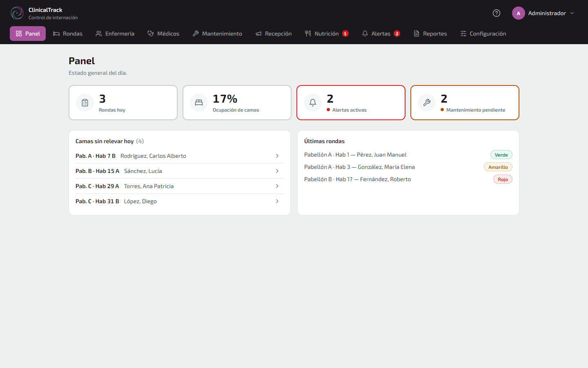The width and height of the screenshot is (588, 368).
Task: Open the Mantenimiento pendiente card
Action: (x=465, y=103)
